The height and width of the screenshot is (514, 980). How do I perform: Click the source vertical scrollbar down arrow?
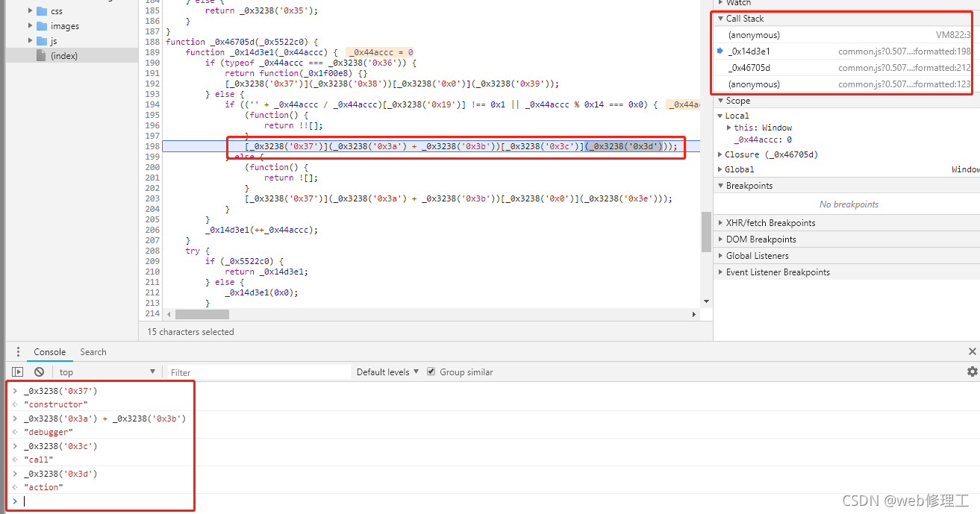[706, 302]
